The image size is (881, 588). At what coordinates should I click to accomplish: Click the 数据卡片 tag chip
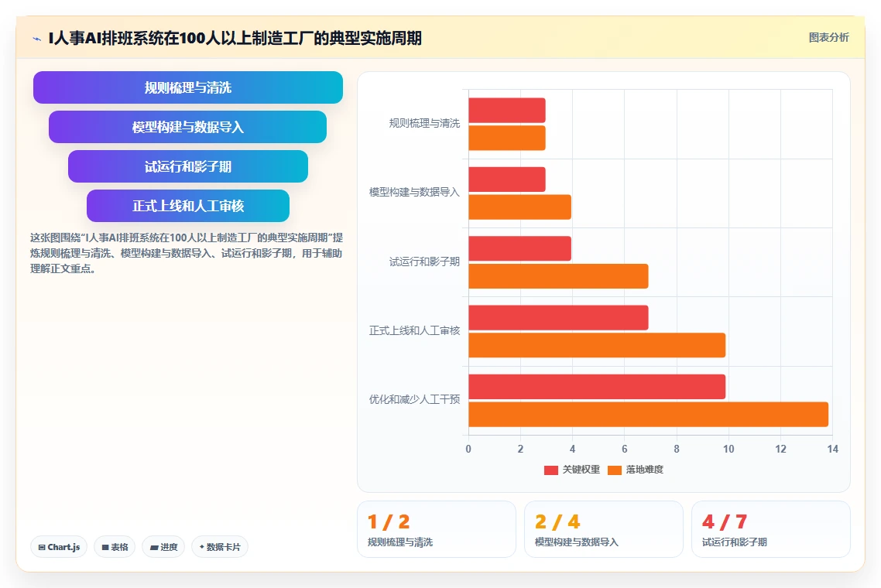[x=220, y=547]
